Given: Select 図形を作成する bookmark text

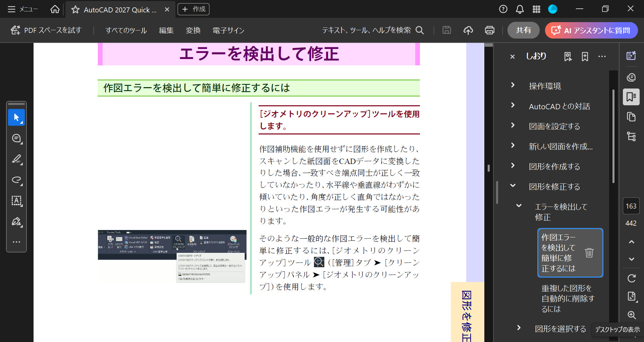Looking at the screenshot, I should (x=554, y=167).
